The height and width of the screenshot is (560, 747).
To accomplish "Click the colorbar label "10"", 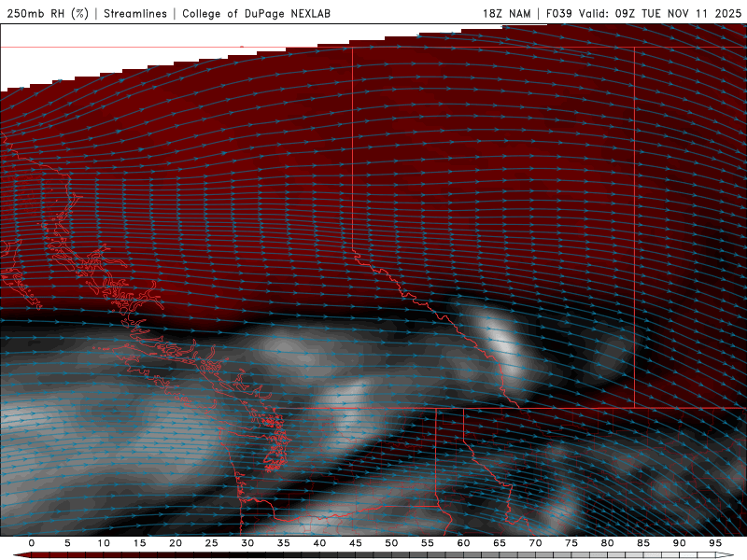I will [104, 543].
